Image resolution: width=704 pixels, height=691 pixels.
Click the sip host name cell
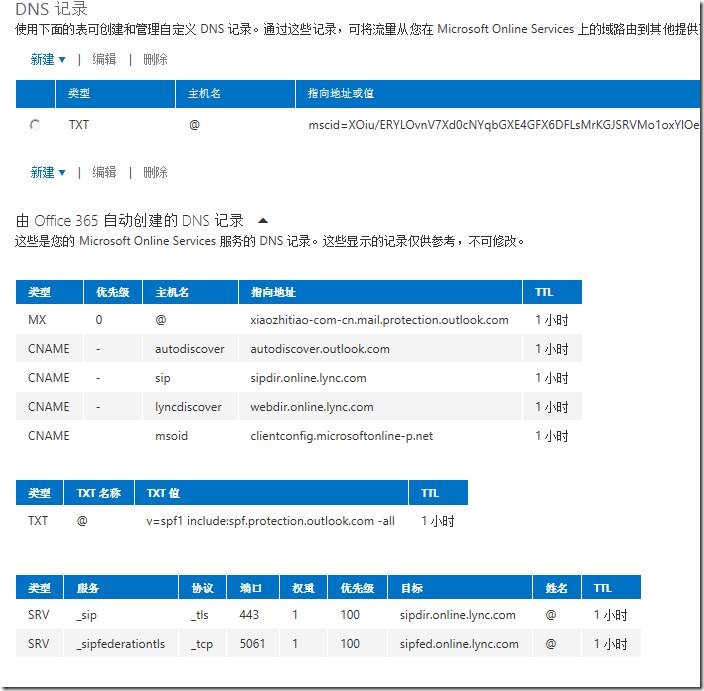pos(163,378)
